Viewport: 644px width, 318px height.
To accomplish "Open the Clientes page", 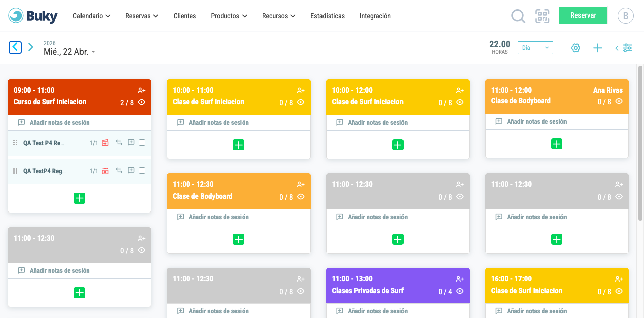I will click(185, 16).
